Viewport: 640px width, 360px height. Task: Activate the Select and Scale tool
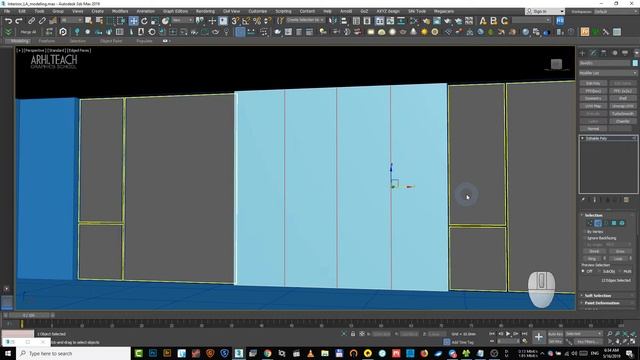tap(155, 21)
